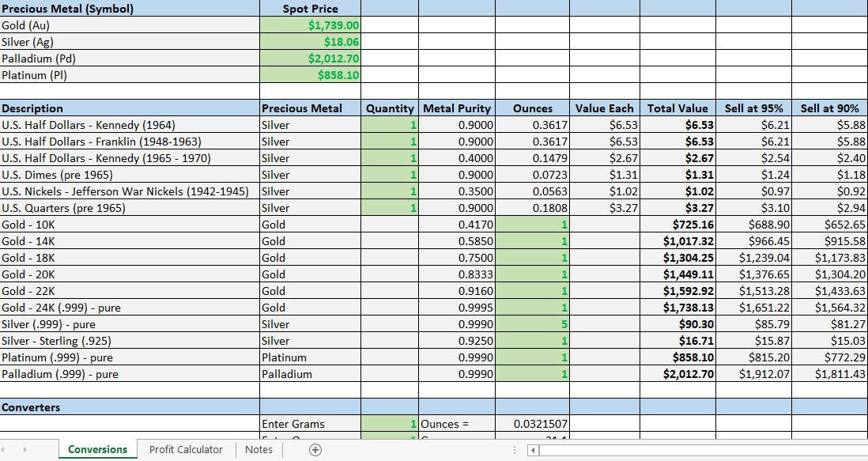Click the right sheet-navigation arrow
The image size is (868, 461).
pos(26,449)
